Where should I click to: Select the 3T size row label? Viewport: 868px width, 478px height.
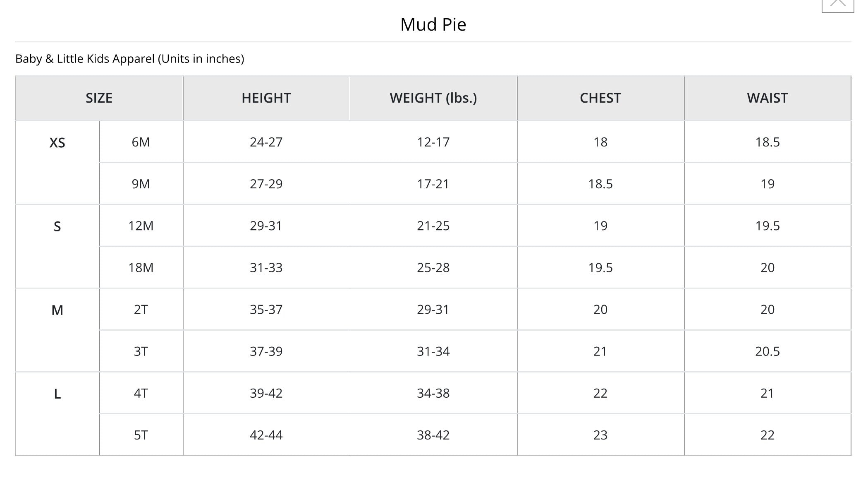click(141, 351)
